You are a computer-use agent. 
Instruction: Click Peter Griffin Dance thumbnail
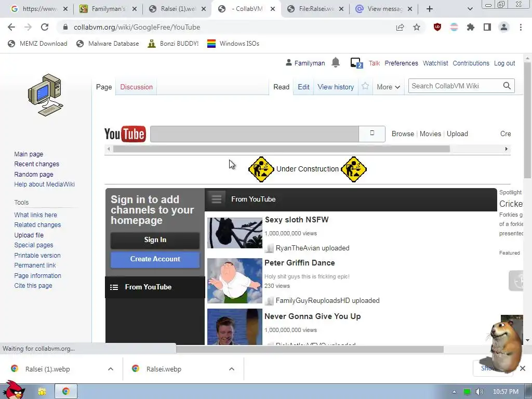(x=235, y=281)
